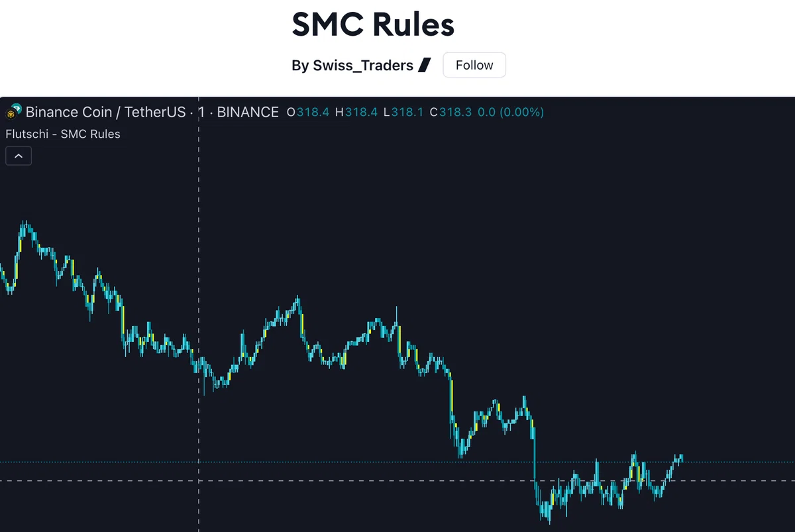
Task: Click the Binance Coin / TetherUS symbol title
Action: 105,112
